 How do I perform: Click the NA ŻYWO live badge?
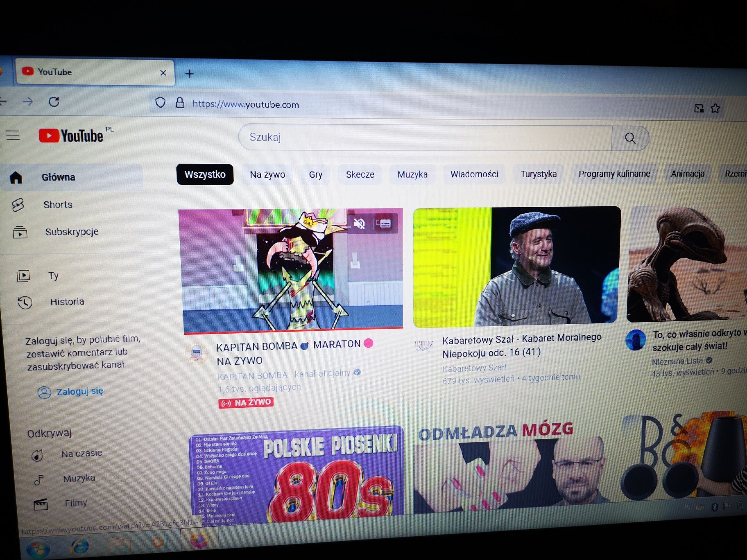point(246,402)
